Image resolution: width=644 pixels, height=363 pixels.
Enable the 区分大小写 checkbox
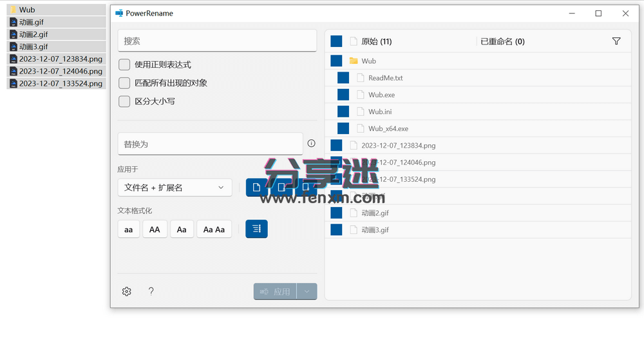(x=124, y=101)
